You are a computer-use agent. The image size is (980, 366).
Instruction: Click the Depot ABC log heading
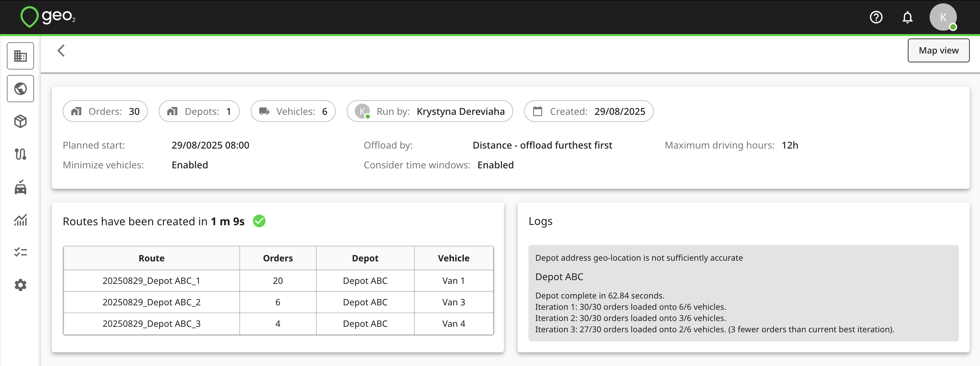[559, 276]
